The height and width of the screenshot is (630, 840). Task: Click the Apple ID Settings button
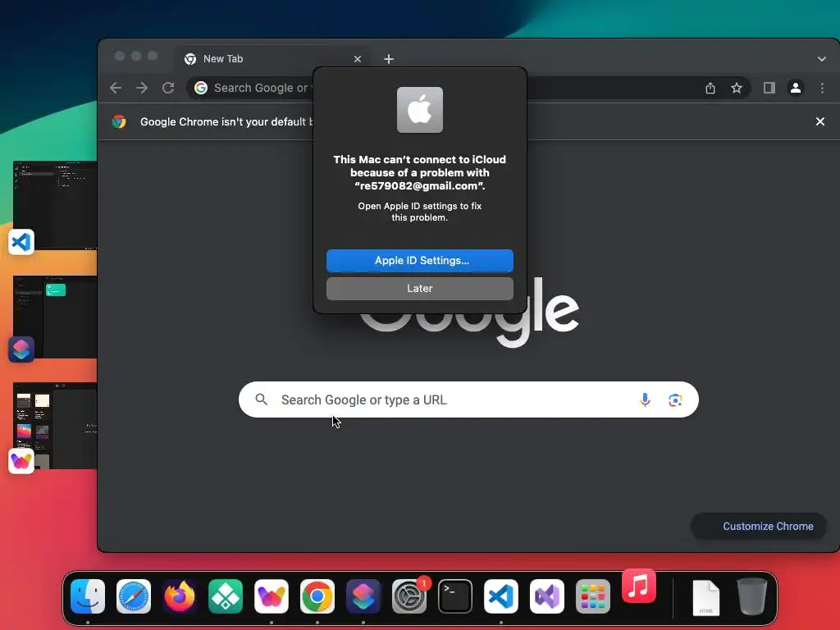tap(420, 261)
